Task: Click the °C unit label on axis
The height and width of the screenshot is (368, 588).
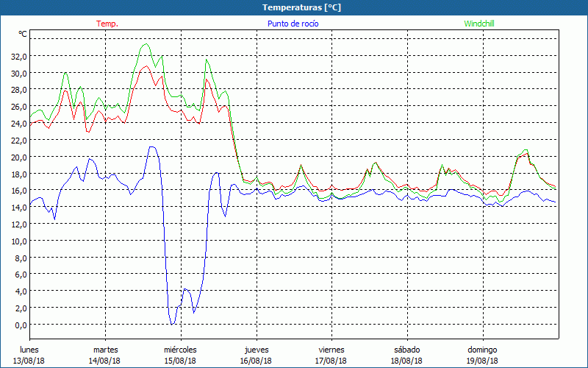Action: (23, 35)
